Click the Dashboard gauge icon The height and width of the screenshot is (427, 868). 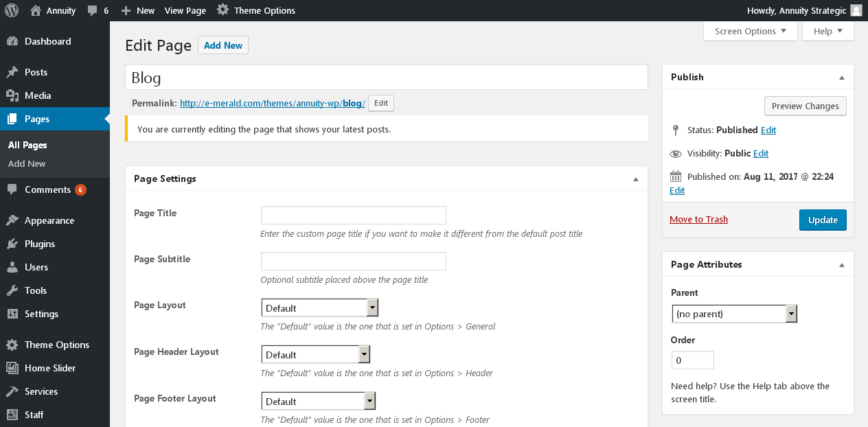pos(12,41)
